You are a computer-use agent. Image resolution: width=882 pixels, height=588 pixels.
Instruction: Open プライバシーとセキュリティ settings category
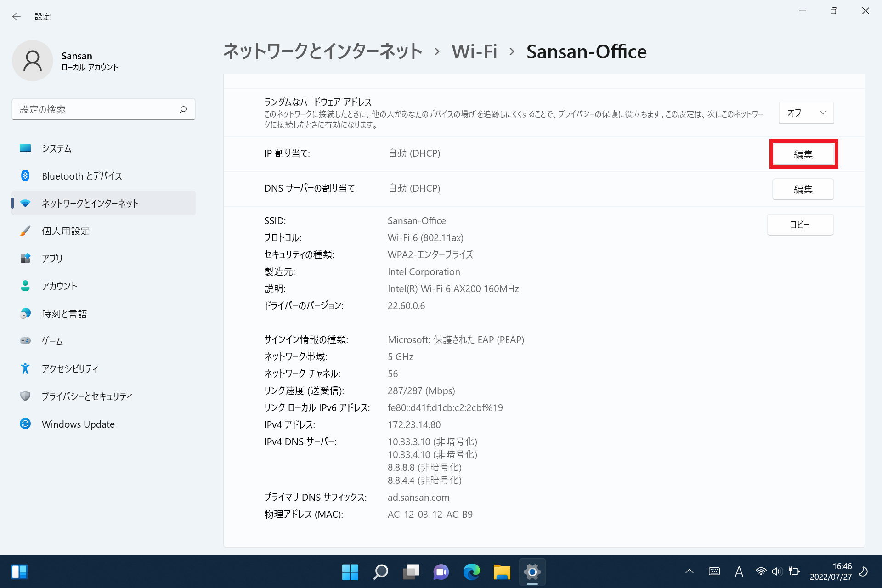(103, 396)
